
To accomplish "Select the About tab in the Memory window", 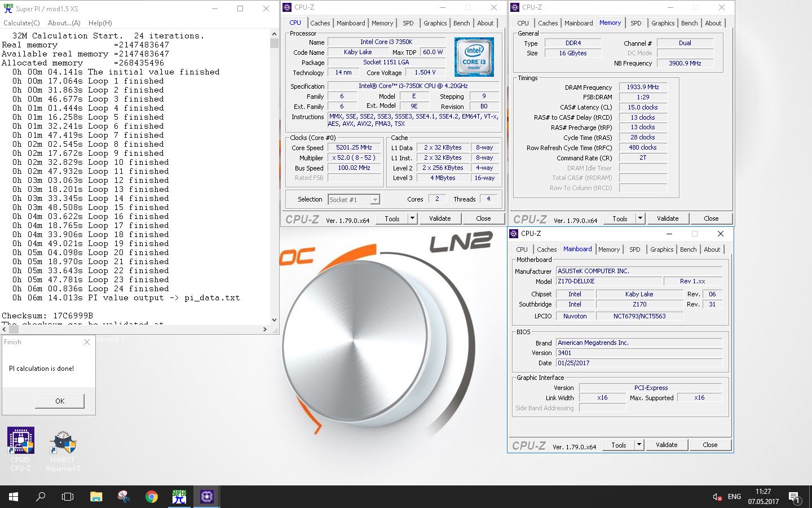I will 713,23.
